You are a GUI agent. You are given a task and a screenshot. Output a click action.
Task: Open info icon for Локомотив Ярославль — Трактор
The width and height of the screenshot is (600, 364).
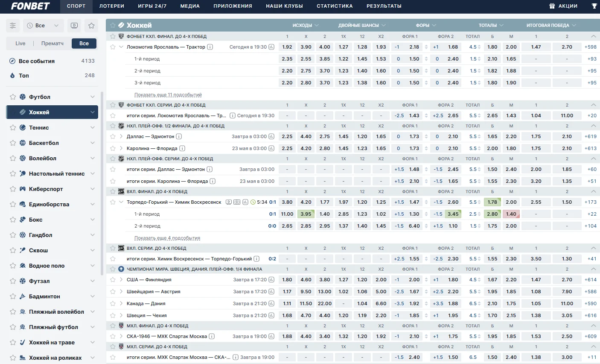210,47
